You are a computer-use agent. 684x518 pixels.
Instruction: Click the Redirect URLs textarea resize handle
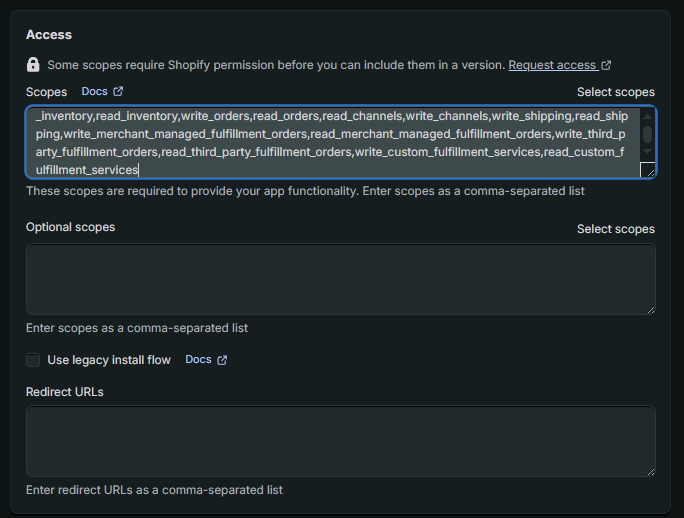(x=649, y=469)
